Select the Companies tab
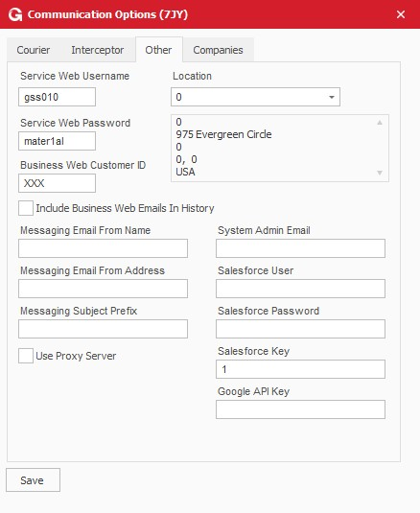 [219, 50]
